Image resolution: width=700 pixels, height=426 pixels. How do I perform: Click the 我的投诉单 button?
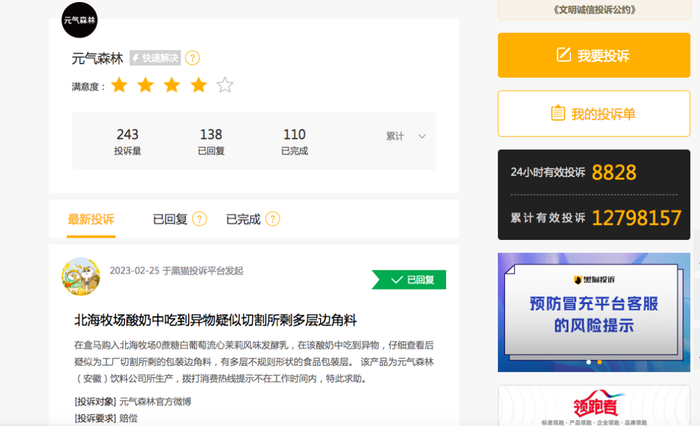point(594,113)
